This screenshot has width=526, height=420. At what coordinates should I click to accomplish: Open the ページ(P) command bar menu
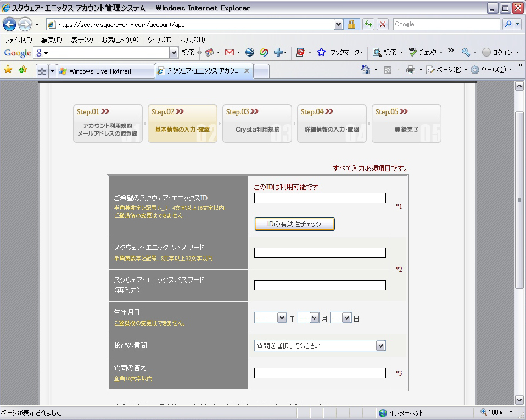pos(446,69)
